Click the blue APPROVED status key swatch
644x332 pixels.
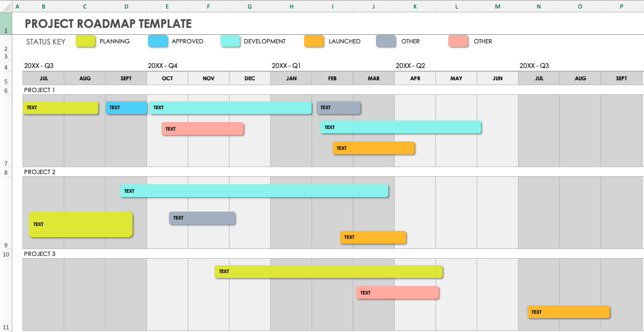click(159, 41)
